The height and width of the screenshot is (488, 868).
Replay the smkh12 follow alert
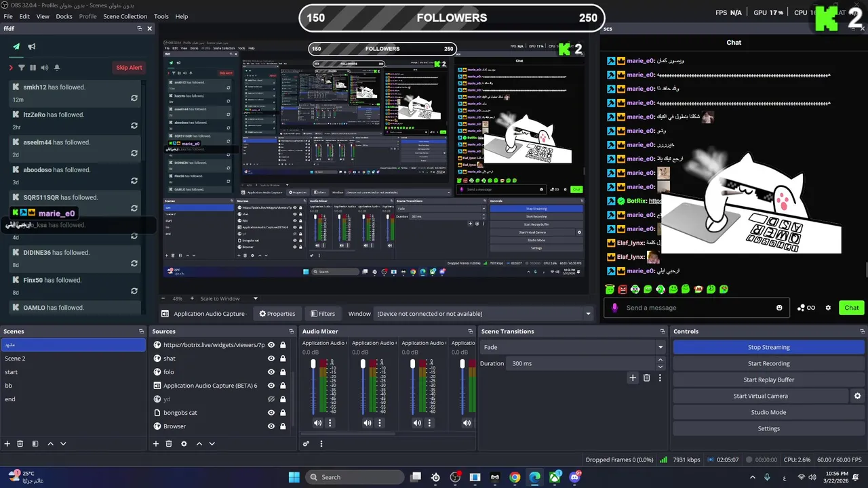pyautogui.click(x=134, y=98)
